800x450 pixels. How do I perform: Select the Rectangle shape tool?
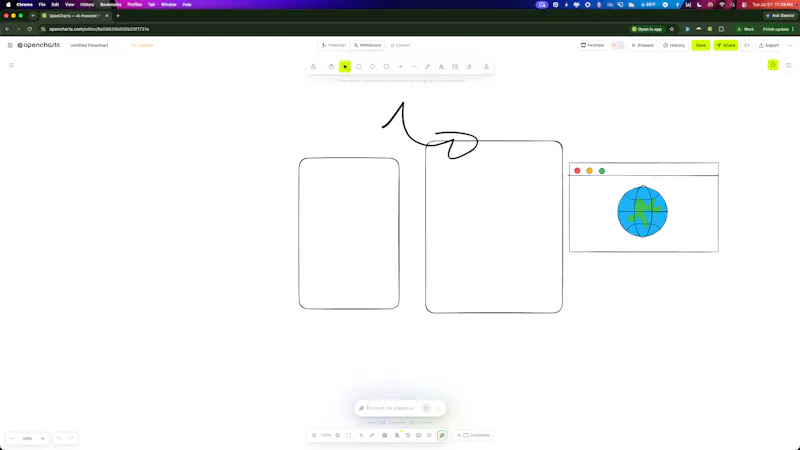[359, 67]
